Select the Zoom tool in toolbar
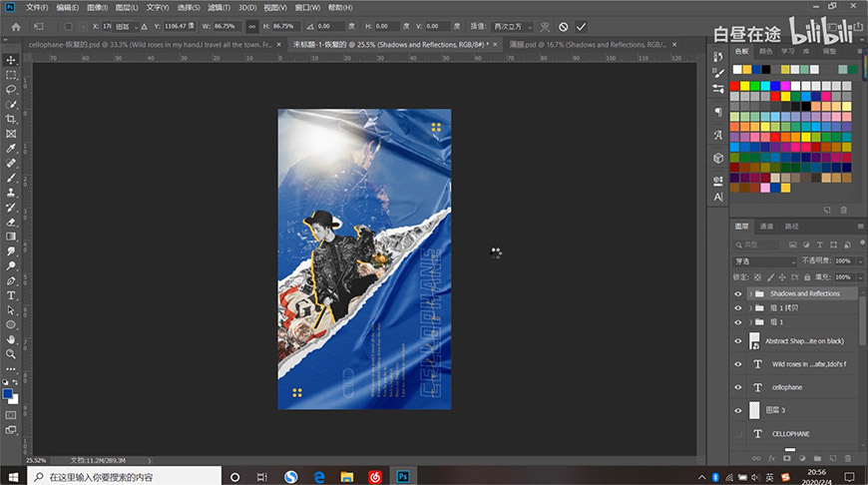Image resolution: width=868 pixels, height=485 pixels. [11, 354]
